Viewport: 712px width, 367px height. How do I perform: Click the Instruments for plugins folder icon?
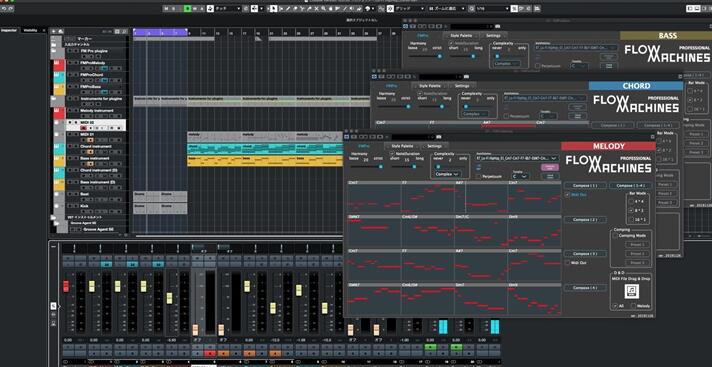pyautogui.click(x=54, y=99)
